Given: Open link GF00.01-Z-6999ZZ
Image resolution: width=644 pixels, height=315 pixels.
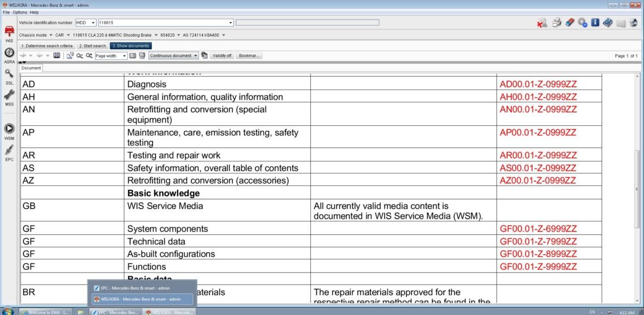Looking at the screenshot, I should pyautogui.click(x=538, y=229).
